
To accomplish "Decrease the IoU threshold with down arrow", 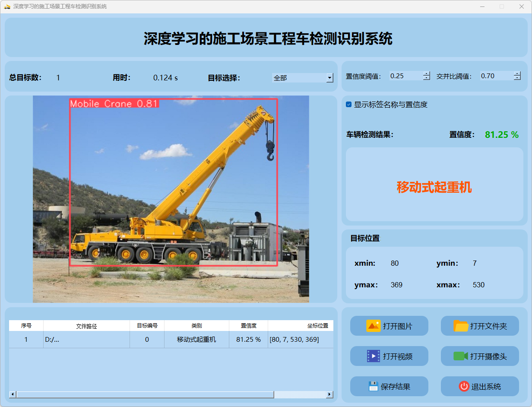I will [517, 78].
